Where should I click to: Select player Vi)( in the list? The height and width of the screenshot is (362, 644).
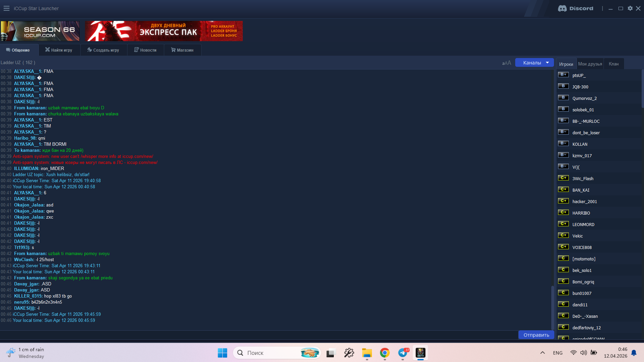click(x=576, y=167)
